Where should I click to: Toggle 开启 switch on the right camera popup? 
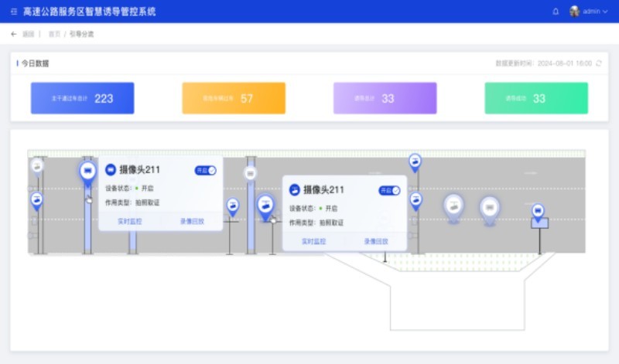pyautogui.click(x=389, y=190)
